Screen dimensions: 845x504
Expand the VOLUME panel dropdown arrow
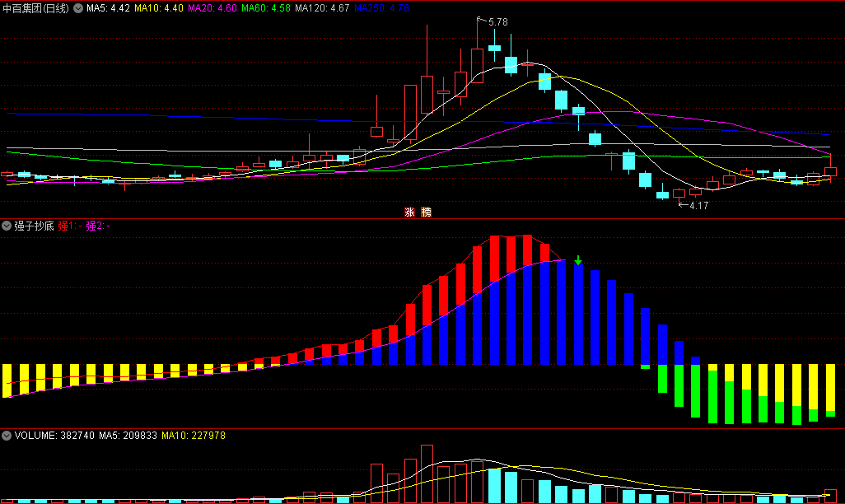(x=7, y=436)
